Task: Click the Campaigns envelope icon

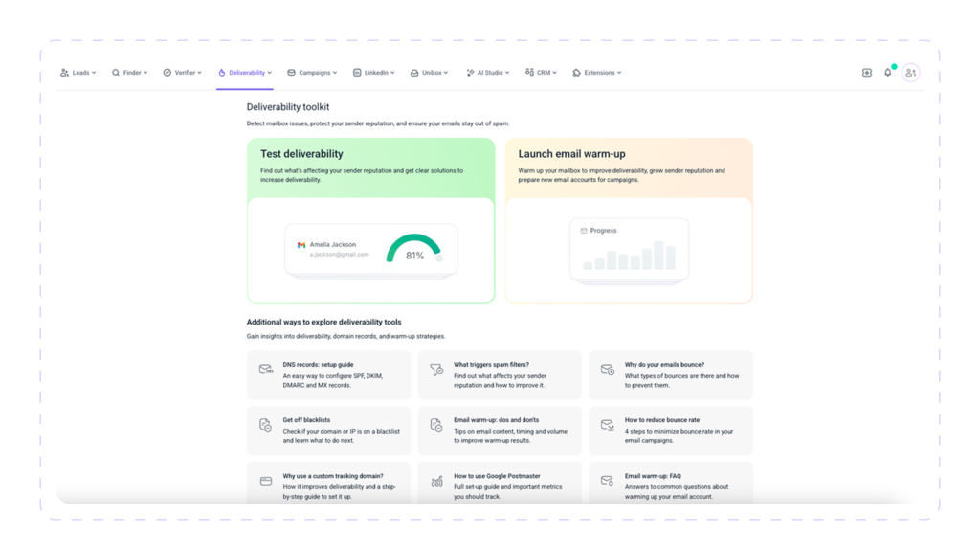Action: pyautogui.click(x=291, y=73)
